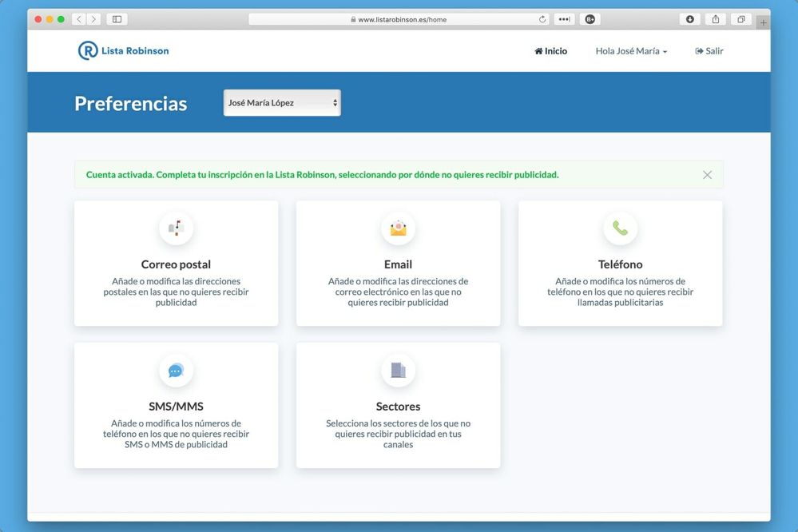Expand the Hola José María menu
This screenshot has height=532, width=798.
631,50
